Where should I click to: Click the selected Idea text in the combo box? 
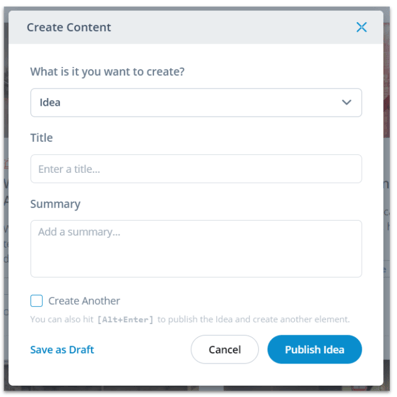pyautogui.click(x=50, y=102)
